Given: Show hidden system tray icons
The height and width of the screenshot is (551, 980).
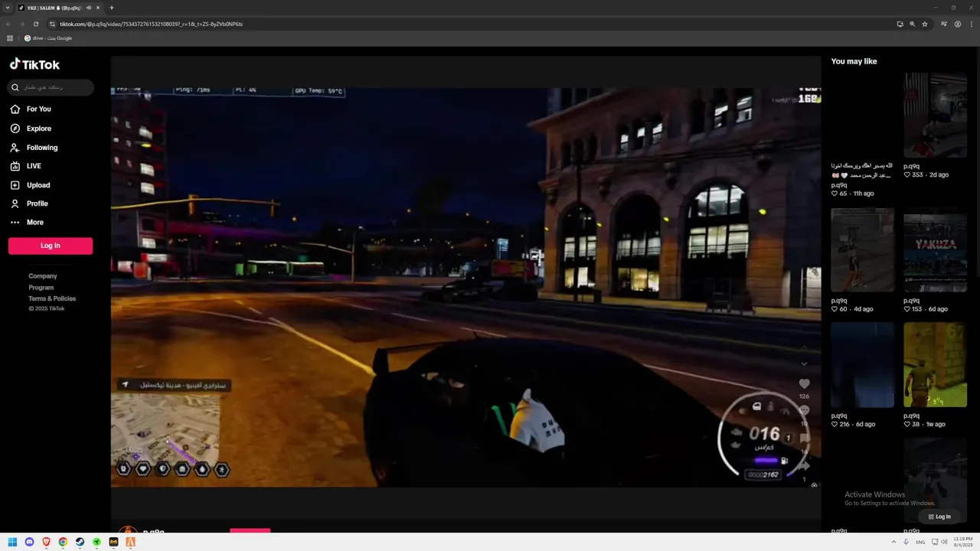Looking at the screenshot, I should click(x=893, y=542).
